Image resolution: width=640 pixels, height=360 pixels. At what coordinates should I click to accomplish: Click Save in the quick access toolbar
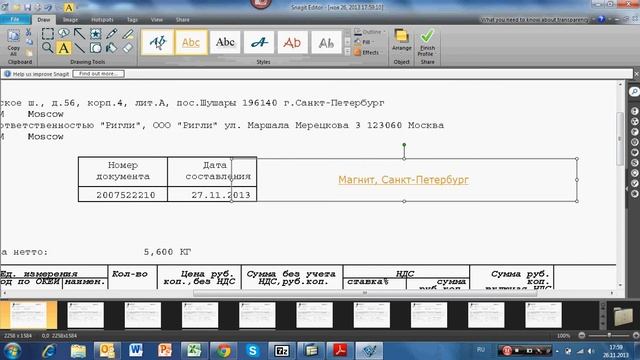pyautogui.click(x=27, y=7)
